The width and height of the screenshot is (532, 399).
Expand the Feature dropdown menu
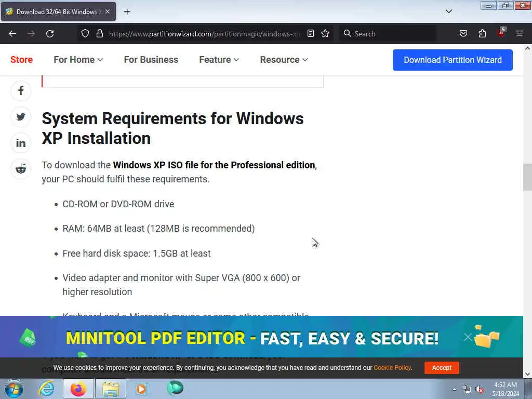[219, 60]
